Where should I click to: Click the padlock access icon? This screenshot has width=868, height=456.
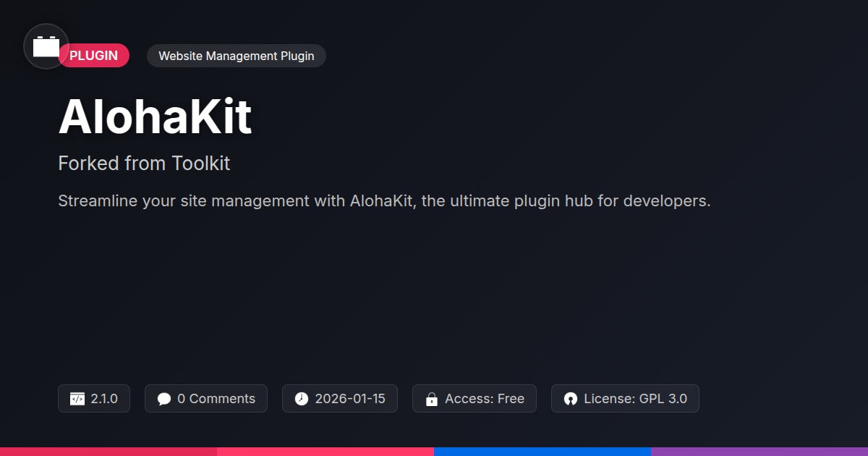click(432, 399)
